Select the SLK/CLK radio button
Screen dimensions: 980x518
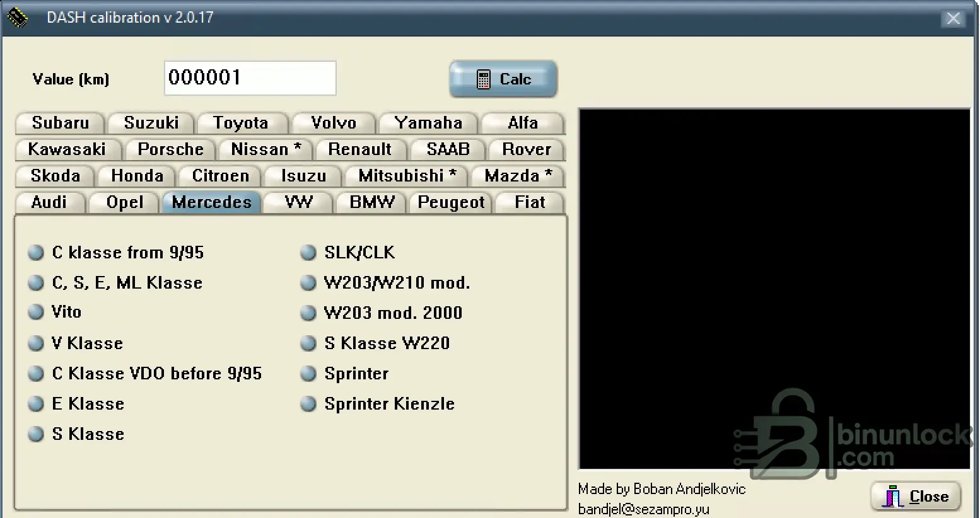[308, 253]
